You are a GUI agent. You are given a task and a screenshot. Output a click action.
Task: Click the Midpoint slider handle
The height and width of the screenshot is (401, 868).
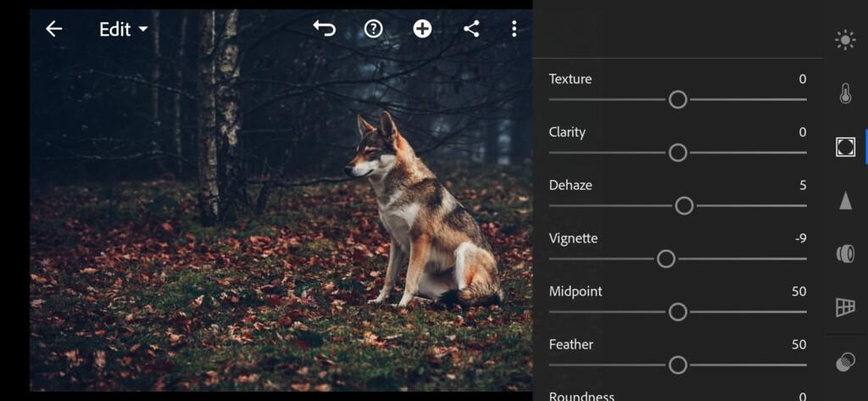pos(677,312)
